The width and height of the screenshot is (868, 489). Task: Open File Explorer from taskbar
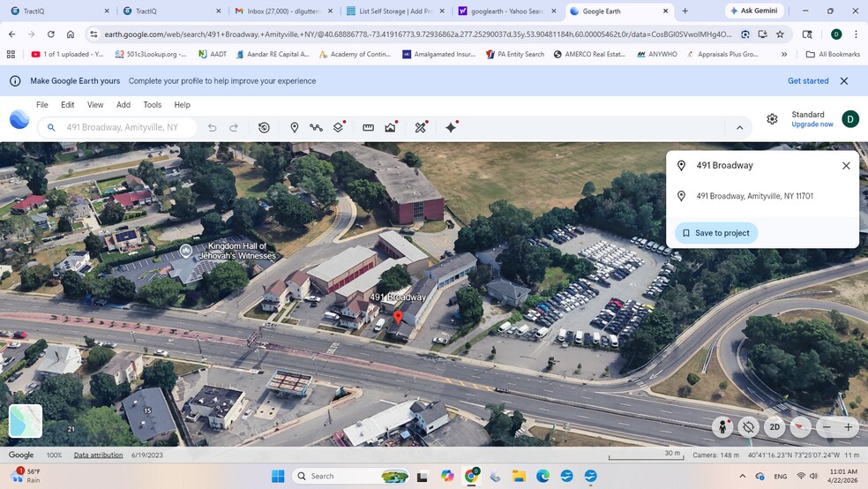(x=519, y=476)
